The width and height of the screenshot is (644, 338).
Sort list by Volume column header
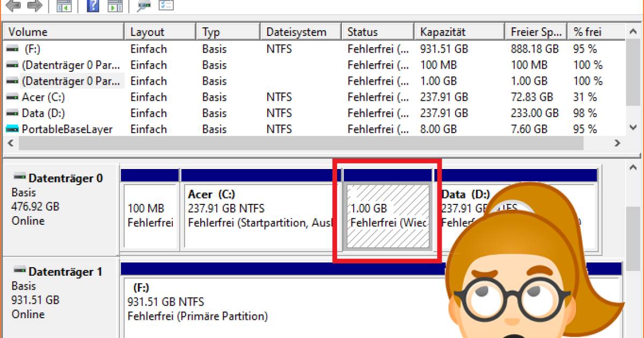tap(63, 32)
